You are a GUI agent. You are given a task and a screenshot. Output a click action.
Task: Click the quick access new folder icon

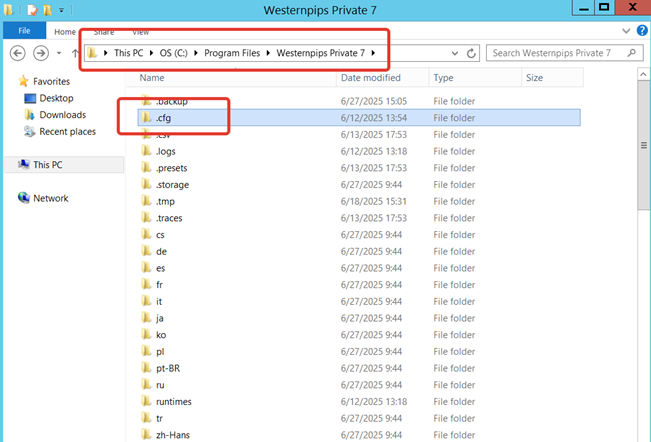pos(47,10)
